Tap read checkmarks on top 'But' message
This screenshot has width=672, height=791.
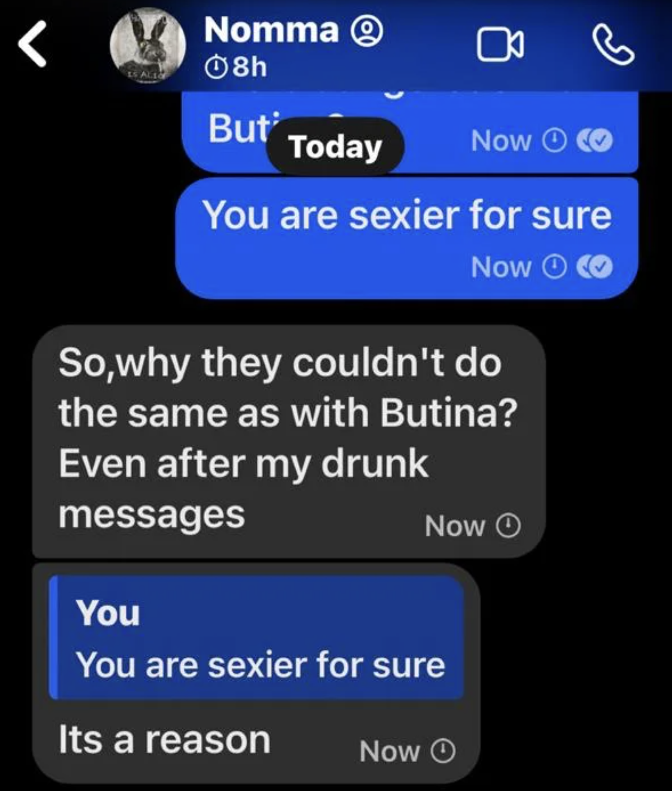595,141
